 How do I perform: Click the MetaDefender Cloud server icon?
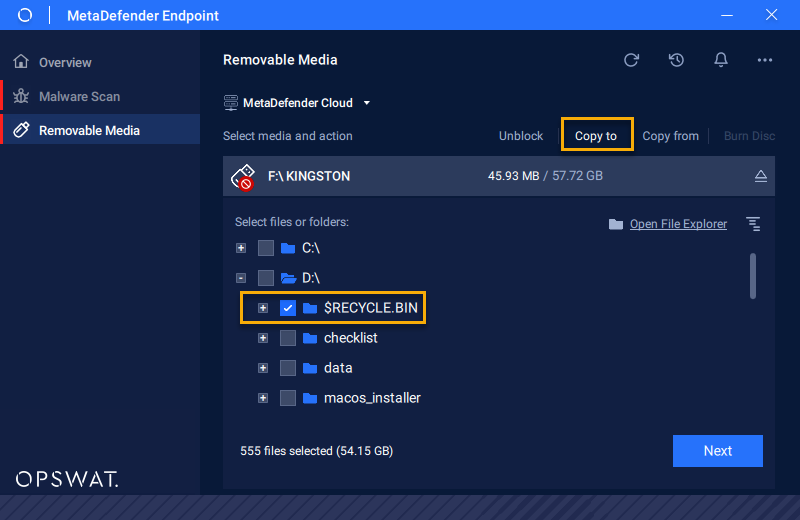point(231,103)
